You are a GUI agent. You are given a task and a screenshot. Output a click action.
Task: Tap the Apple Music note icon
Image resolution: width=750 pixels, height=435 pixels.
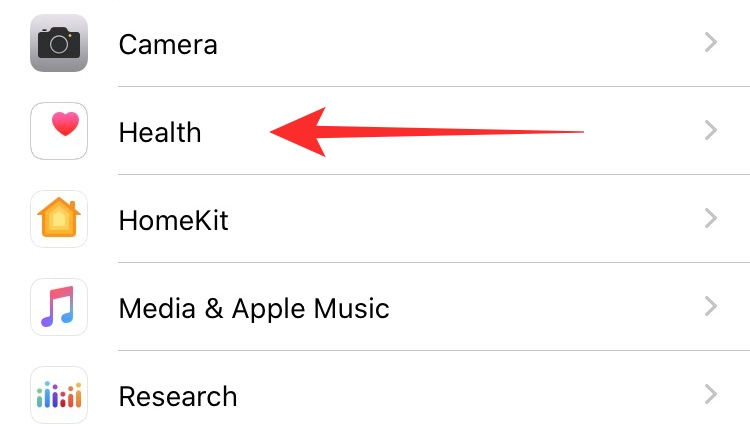[x=59, y=307]
